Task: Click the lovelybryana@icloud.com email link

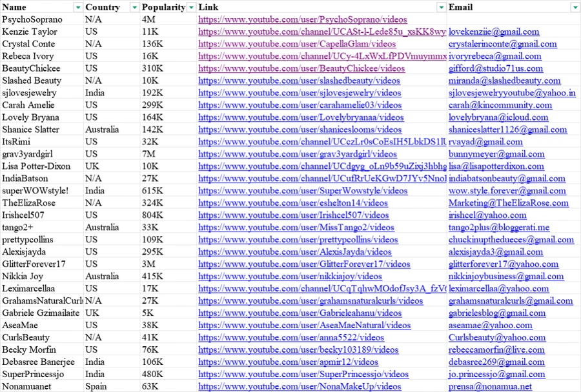Action: click(x=498, y=117)
